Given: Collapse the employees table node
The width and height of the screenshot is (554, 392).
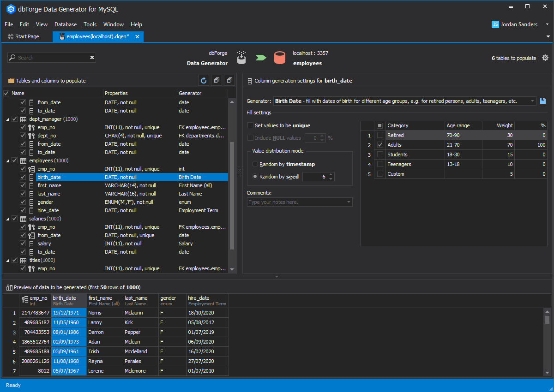Looking at the screenshot, I should click(x=8, y=160).
